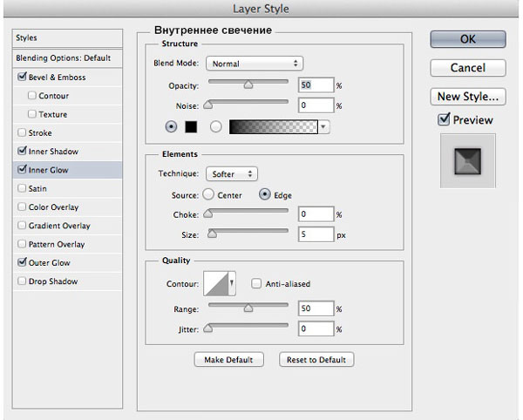Uncheck the Inner Shadow checkbox
Image resolution: width=523 pixels, height=420 pixels.
click(x=22, y=151)
